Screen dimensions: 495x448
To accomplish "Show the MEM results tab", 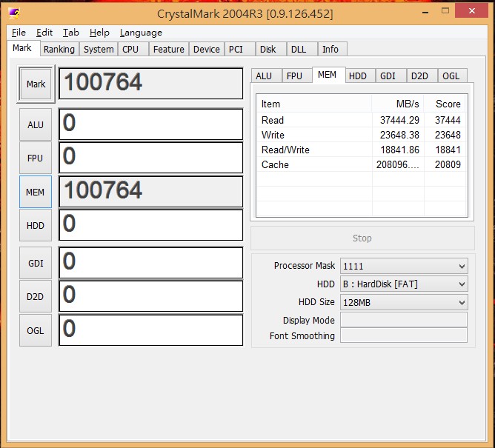I will click(x=328, y=75).
